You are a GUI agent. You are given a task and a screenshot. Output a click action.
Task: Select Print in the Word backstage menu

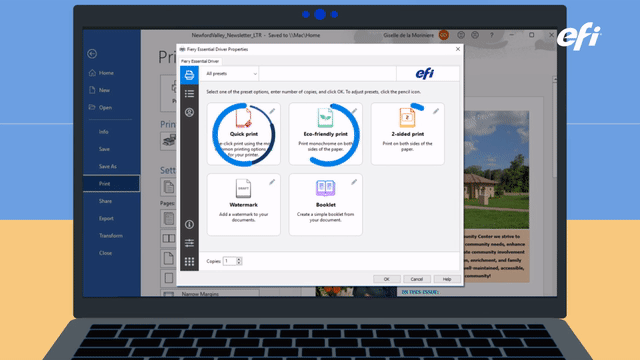111,184
